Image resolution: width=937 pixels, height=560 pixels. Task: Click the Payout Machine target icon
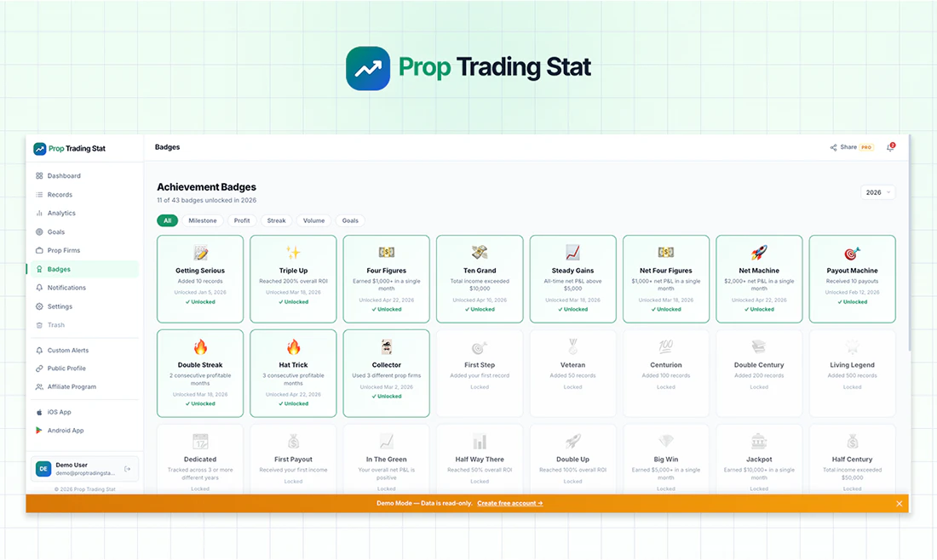pos(852,253)
